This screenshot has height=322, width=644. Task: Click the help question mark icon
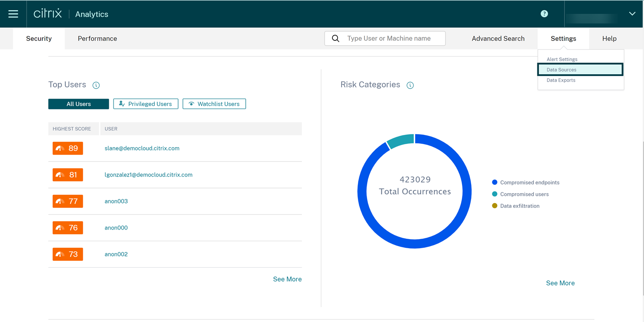coord(544,14)
